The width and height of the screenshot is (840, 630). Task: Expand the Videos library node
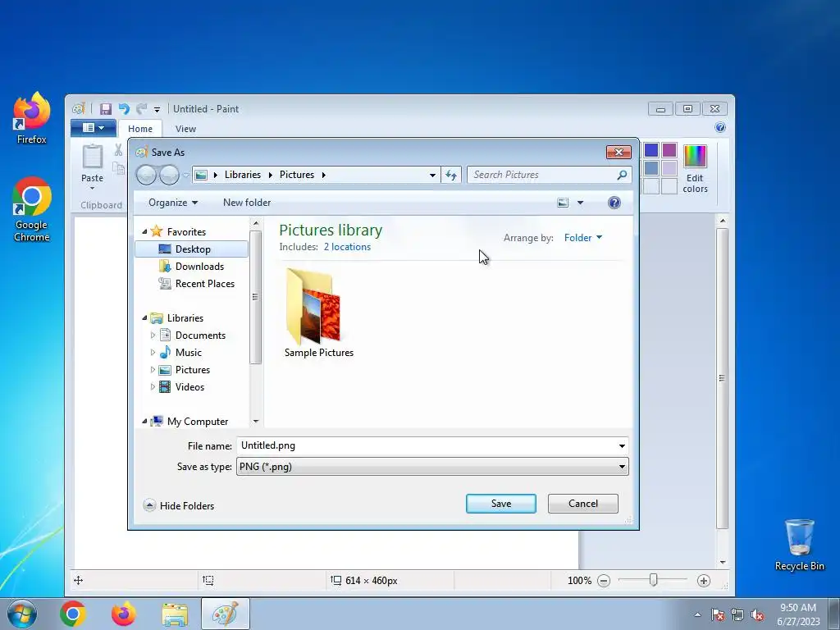point(153,387)
